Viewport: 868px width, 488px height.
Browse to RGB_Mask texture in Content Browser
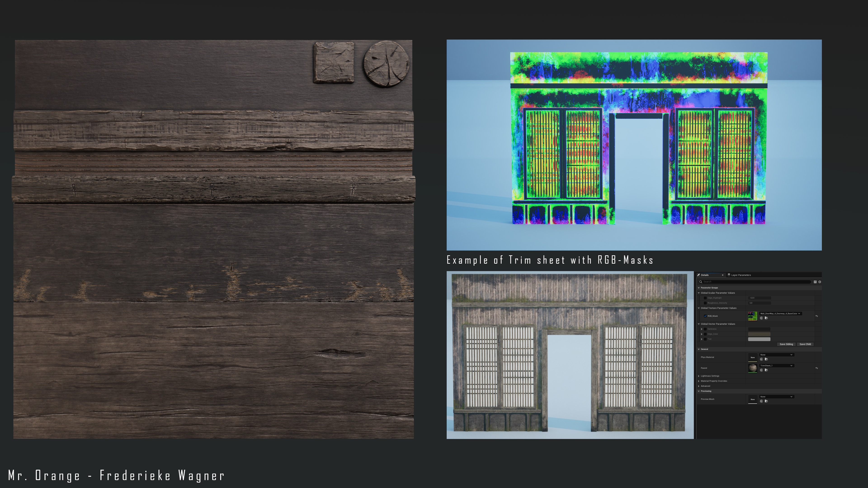pos(766,318)
